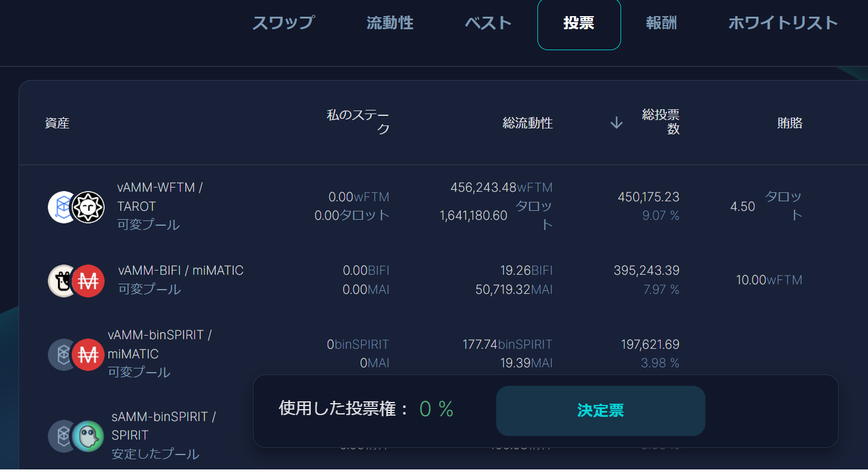Screen dimensions: 868x473
Task: Click the 395,243.39 total votes value
Action: pos(646,271)
